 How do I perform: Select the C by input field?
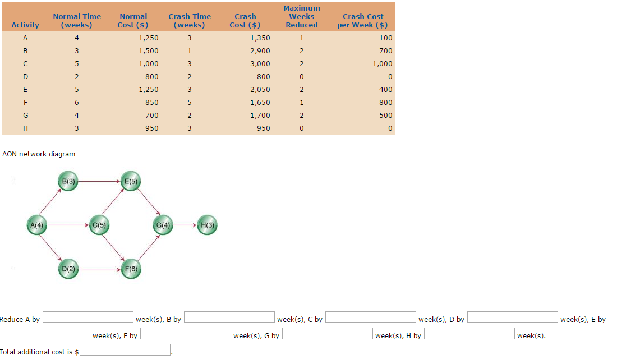point(370,317)
